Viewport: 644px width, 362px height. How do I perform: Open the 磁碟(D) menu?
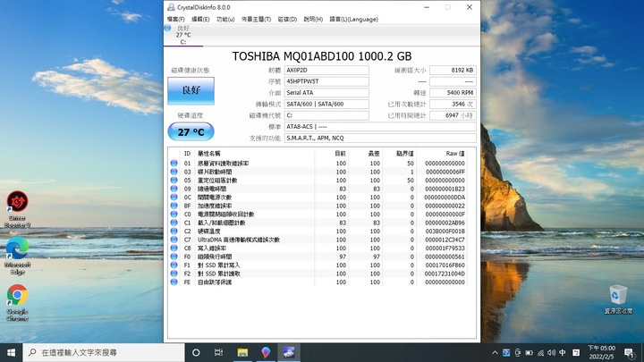click(x=287, y=20)
